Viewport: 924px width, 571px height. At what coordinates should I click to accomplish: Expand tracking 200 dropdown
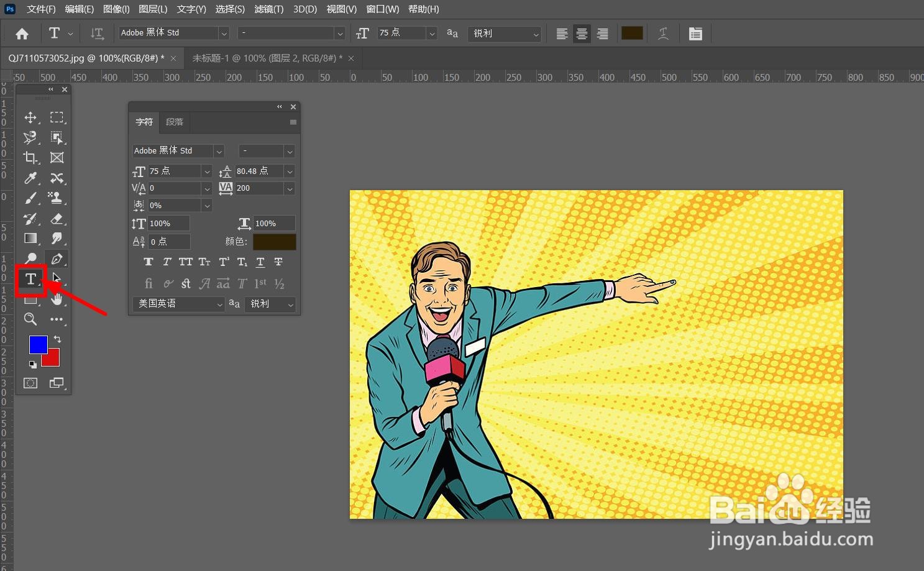290,188
